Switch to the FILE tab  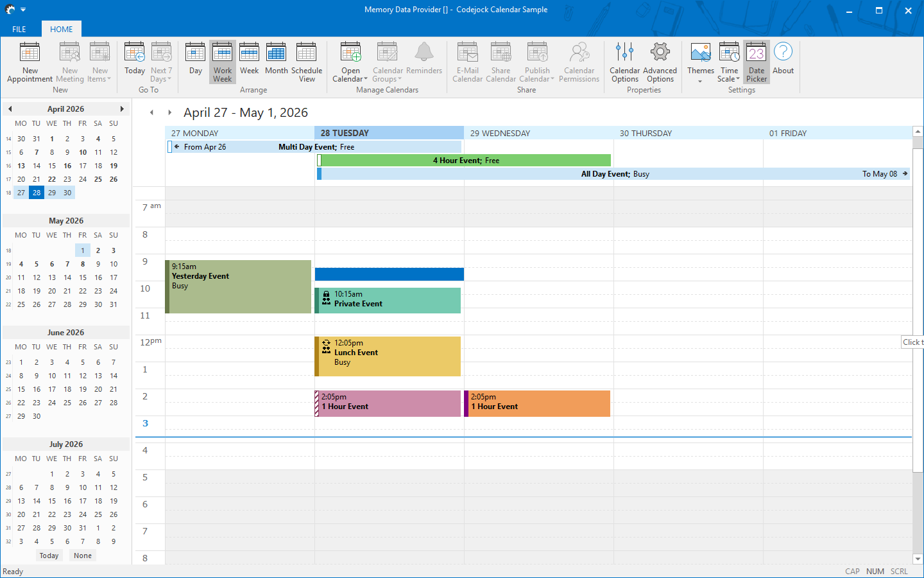click(x=19, y=29)
